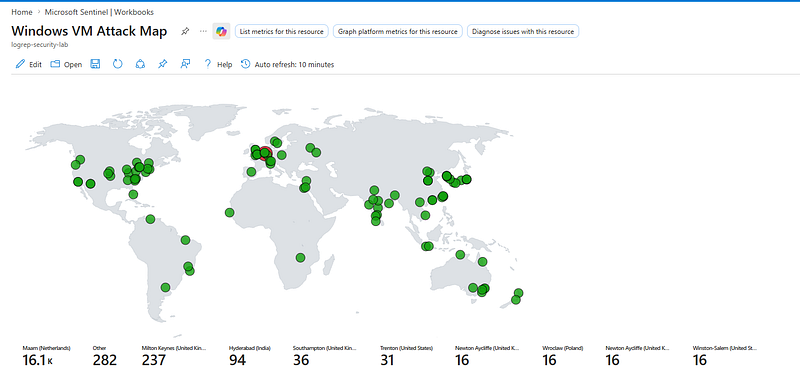
Task: Click List metrics for this resource
Action: (x=282, y=31)
